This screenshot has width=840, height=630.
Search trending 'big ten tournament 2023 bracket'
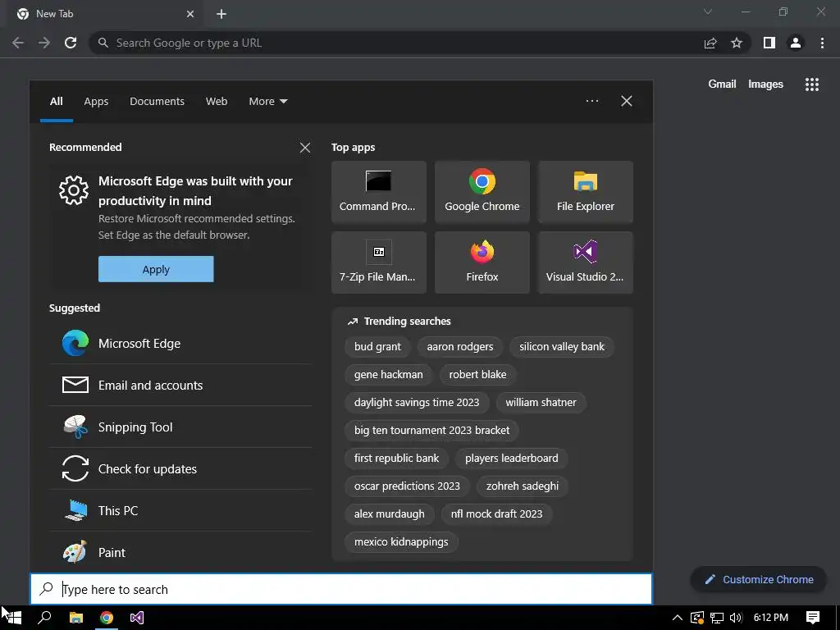click(431, 430)
